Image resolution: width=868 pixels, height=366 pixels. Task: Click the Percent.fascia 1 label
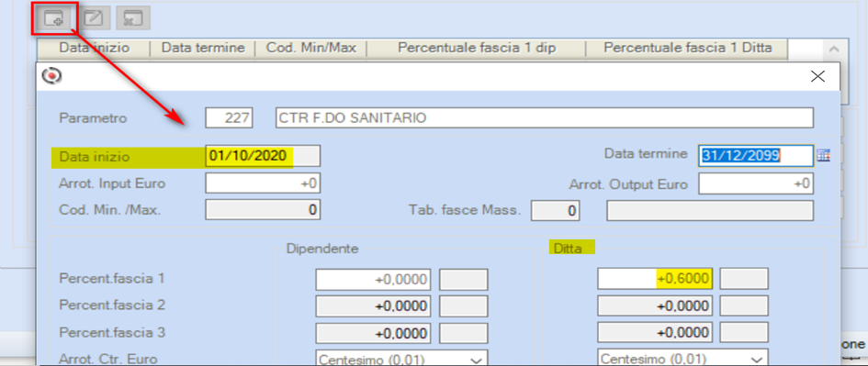[x=112, y=279]
